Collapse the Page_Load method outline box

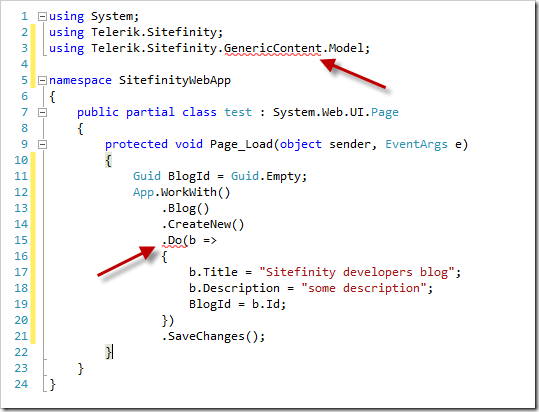point(42,144)
